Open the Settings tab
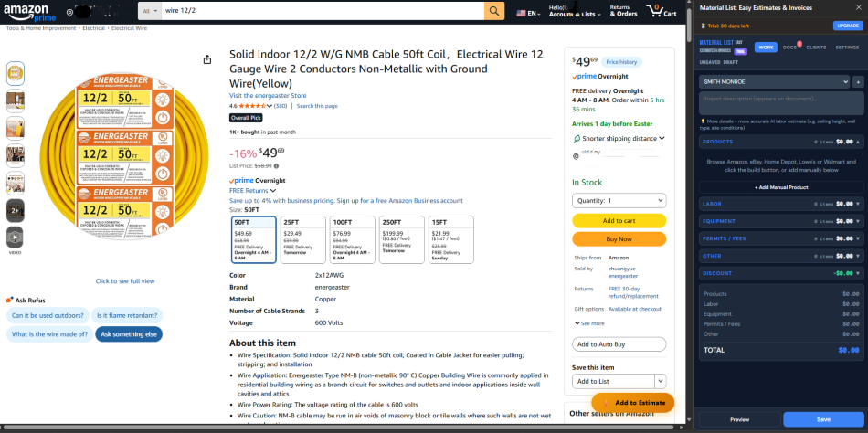The width and height of the screenshot is (868, 433). [847, 47]
